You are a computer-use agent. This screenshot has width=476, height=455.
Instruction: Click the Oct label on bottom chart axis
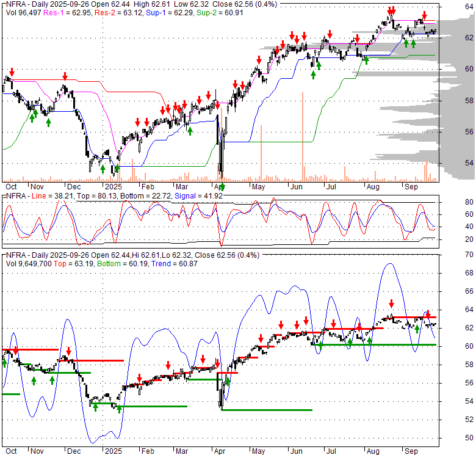point(11,451)
